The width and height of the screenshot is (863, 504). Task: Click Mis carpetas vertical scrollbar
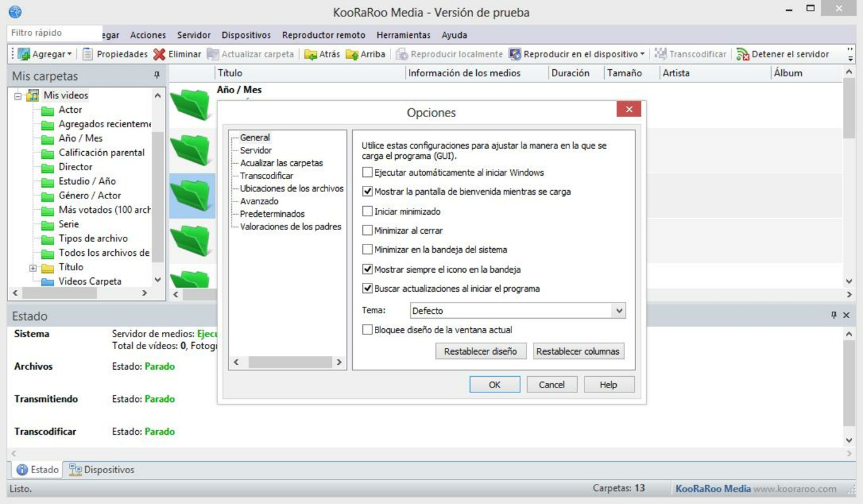pyautogui.click(x=157, y=188)
